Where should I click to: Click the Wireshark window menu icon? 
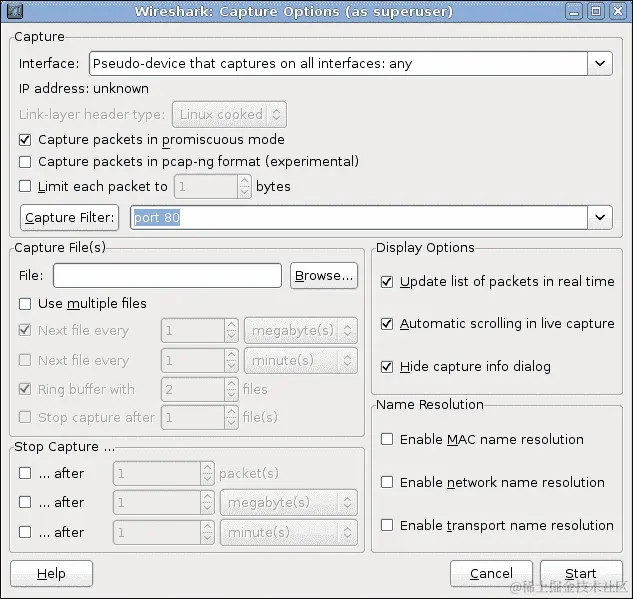coord(15,11)
